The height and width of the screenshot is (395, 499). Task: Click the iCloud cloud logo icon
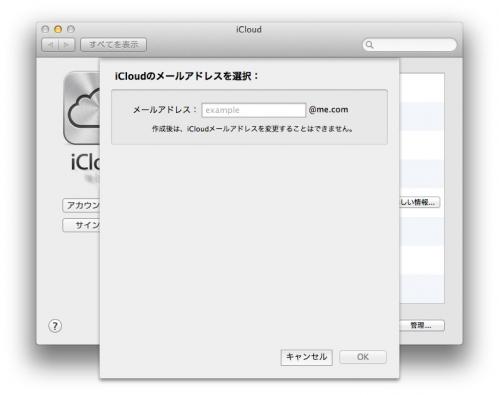82,108
